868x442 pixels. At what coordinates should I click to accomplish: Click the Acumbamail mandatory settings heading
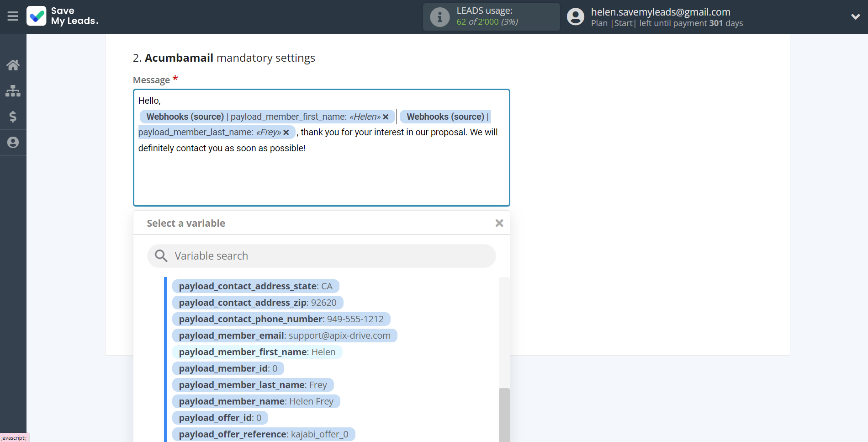tap(224, 58)
